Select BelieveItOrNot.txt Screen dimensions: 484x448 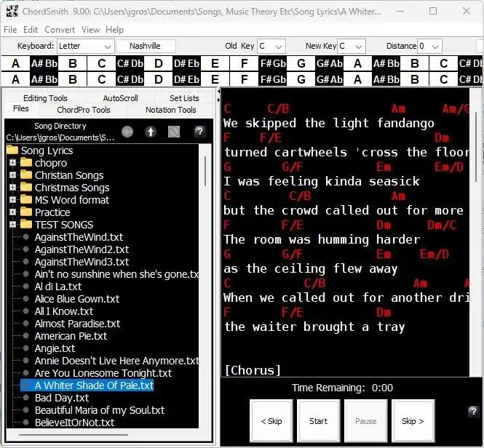(75, 423)
